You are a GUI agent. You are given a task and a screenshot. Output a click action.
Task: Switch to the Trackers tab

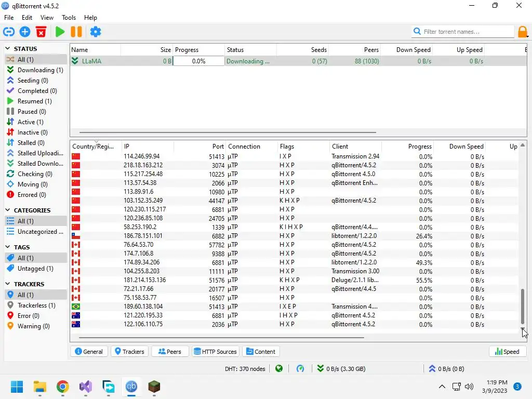pyautogui.click(x=129, y=352)
